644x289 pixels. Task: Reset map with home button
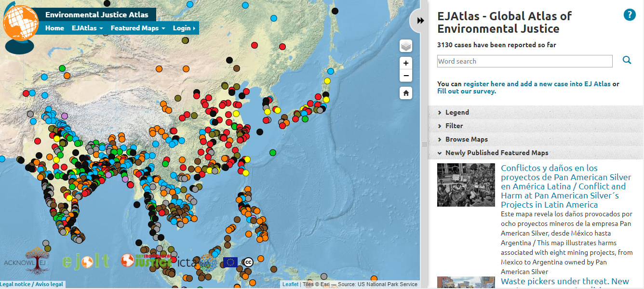[x=406, y=93]
